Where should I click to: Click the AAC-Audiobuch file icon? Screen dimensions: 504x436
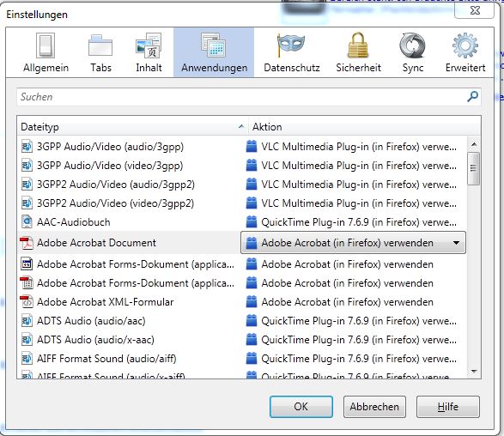point(27,221)
